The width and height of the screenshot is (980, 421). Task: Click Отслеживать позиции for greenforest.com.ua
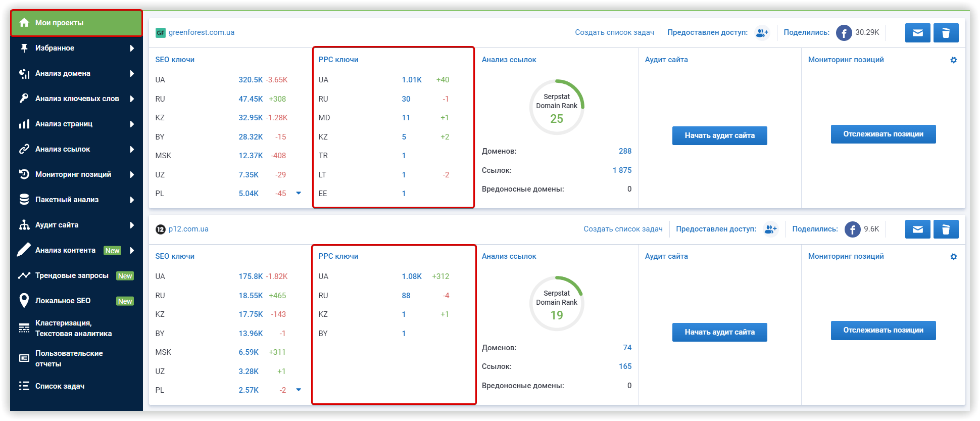[883, 134]
